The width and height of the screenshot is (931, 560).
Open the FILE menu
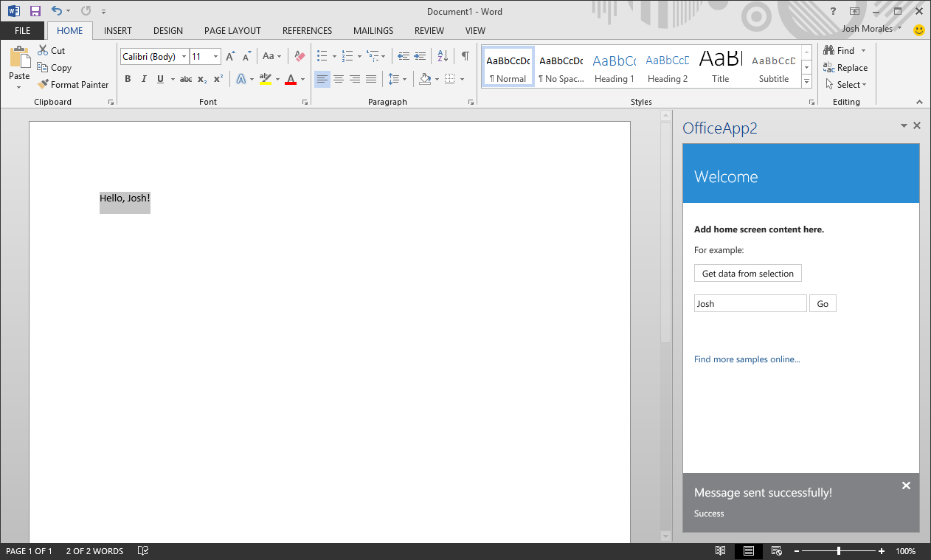[x=22, y=30]
